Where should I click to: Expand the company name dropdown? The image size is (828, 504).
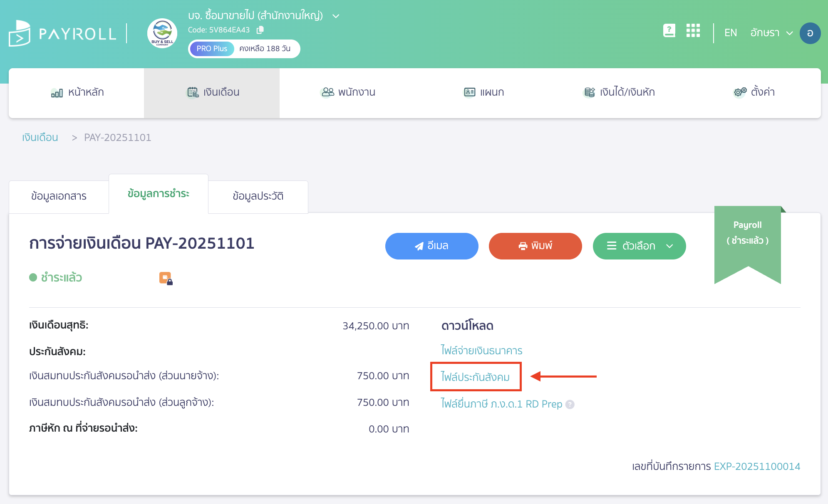(x=336, y=16)
